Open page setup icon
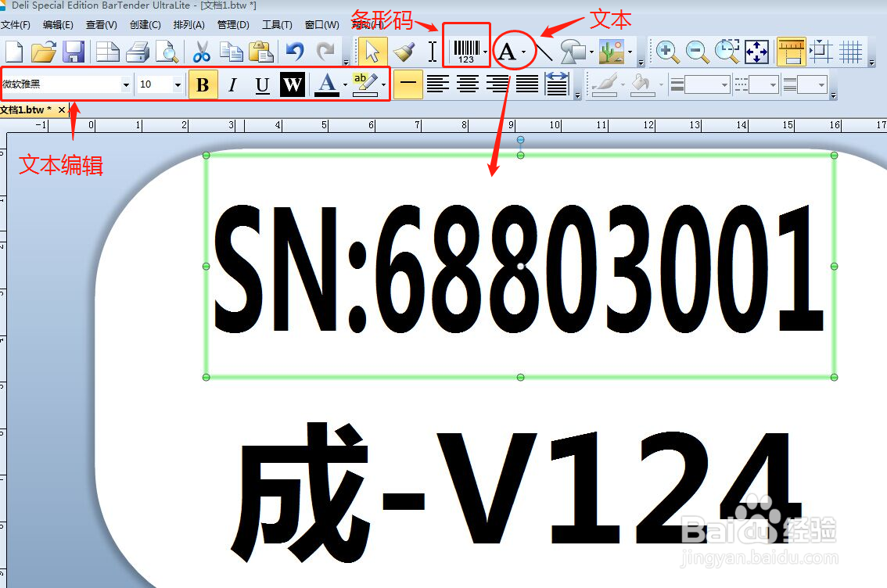Screen dimensions: 887x588 coord(107,52)
